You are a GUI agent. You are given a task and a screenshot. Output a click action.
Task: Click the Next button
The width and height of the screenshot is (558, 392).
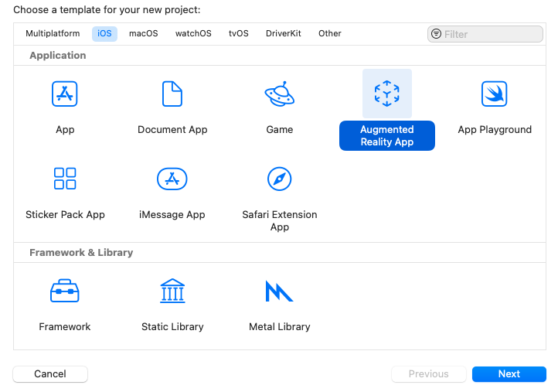pyautogui.click(x=509, y=374)
